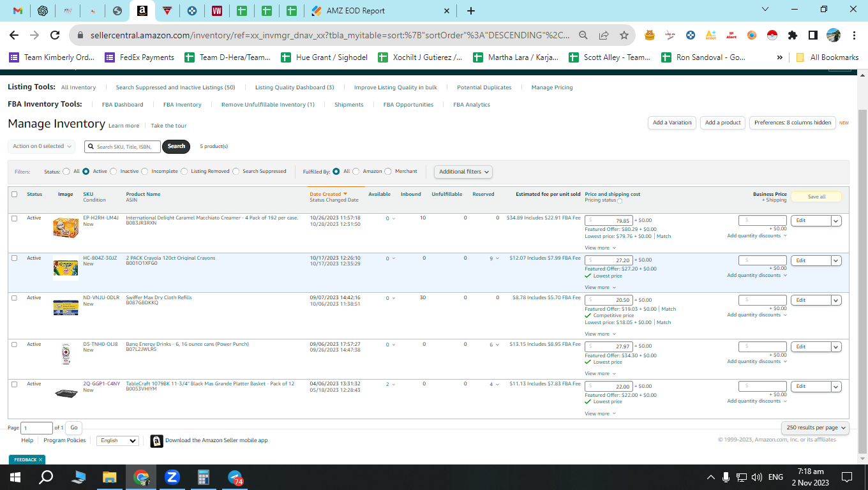The height and width of the screenshot is (490, 868).
Task: Expand reserved quantity for Bang Energy Drinks
Action: [x=495, y=345]
